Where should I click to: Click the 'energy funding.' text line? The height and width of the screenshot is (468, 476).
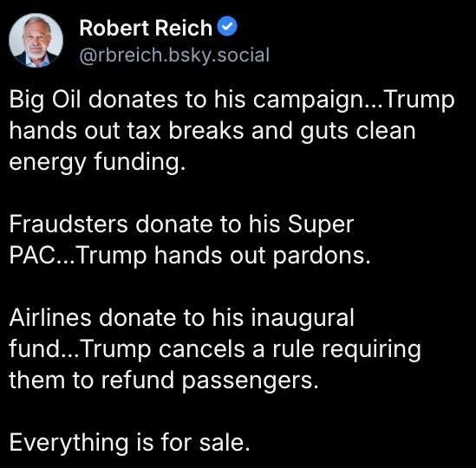[x=97, y=162]
